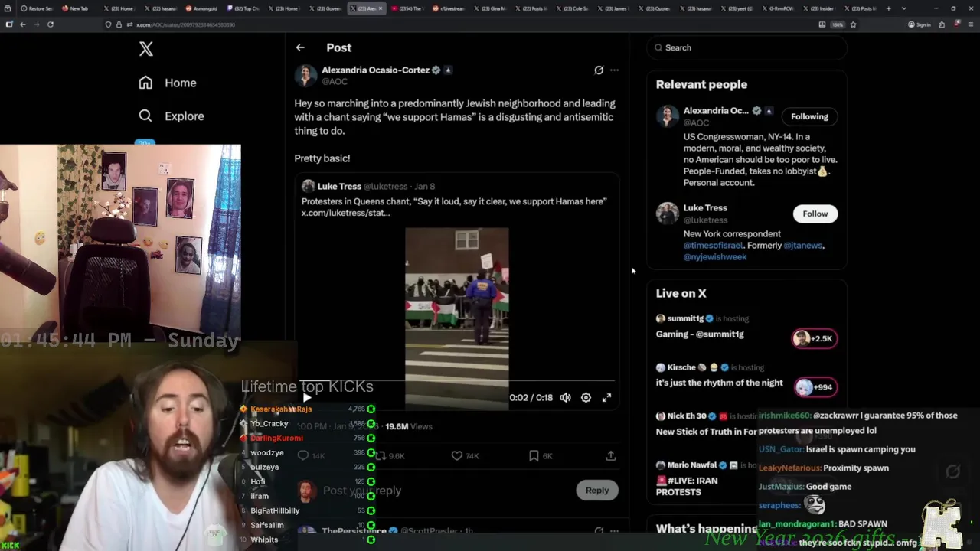Image resolution: width=980 pixels, height=551 pixels.
Task: Open ThePersistence reply author name
Action: [x=354, y=530]
